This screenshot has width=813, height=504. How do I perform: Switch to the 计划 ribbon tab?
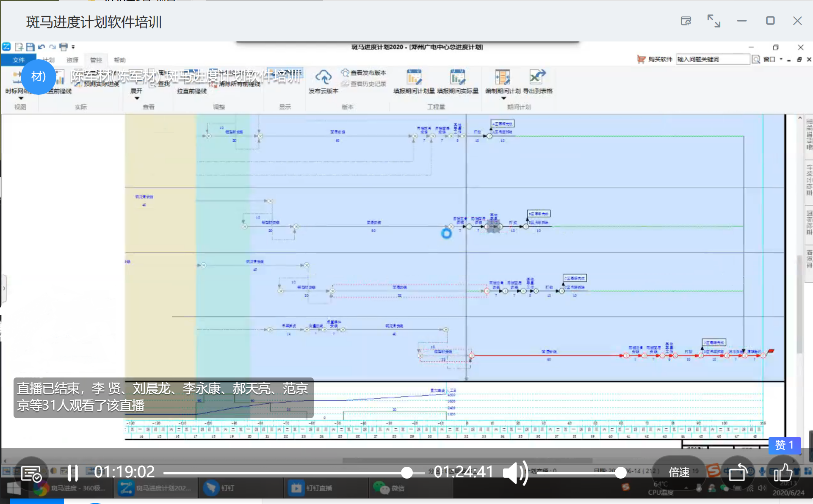point(49,60)
